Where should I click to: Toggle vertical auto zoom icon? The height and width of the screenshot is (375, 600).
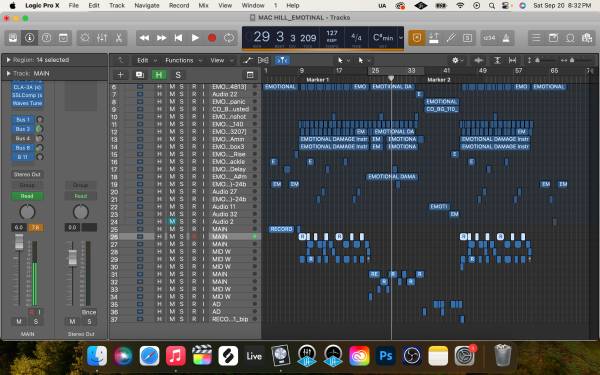(497, 60)
